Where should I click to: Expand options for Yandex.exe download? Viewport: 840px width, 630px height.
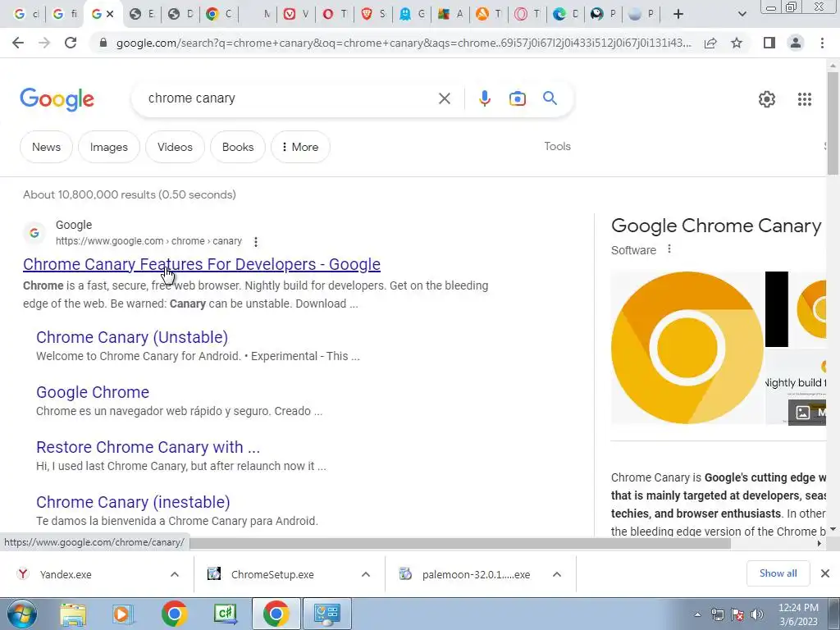175,574
